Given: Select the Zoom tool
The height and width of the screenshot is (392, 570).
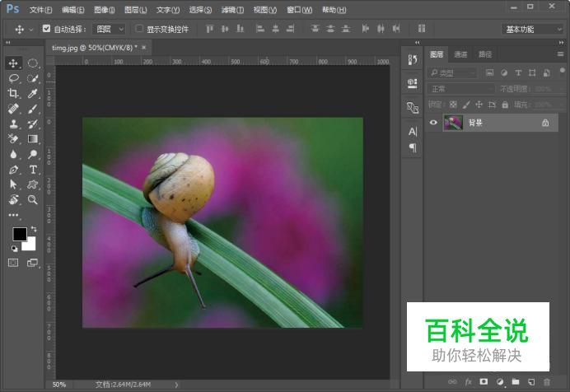Looking at the screenshot, I should click(33, 199).
